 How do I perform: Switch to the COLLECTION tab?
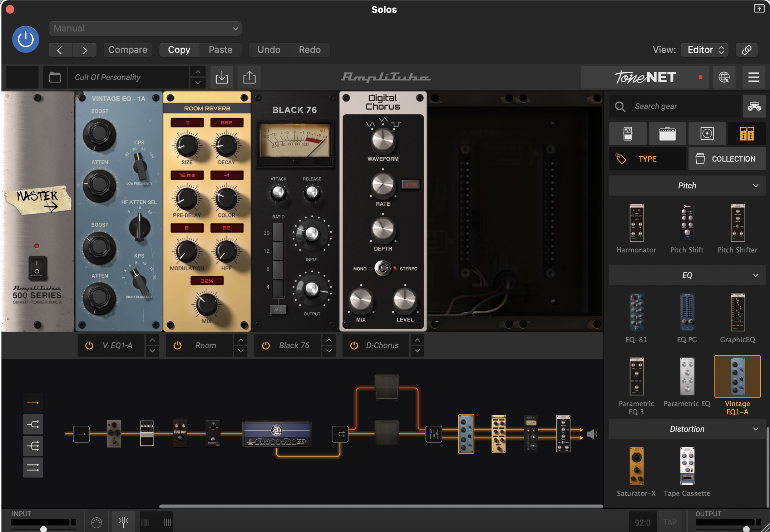pos(727,159)
